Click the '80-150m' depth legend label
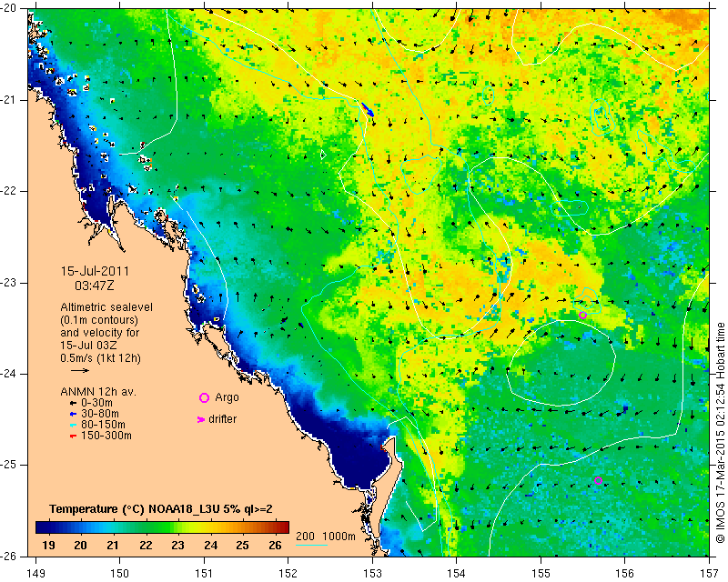 (103, 425)
